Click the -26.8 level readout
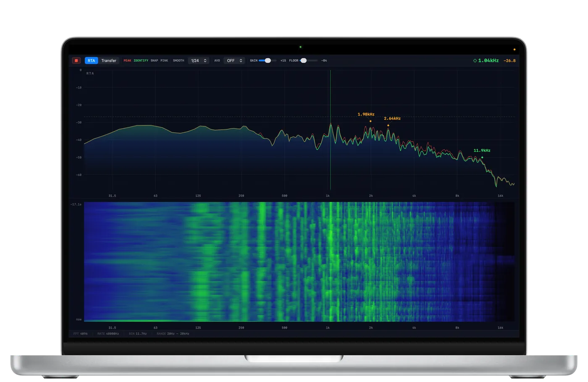Screen dimensions: 588x382 (509, 60)
